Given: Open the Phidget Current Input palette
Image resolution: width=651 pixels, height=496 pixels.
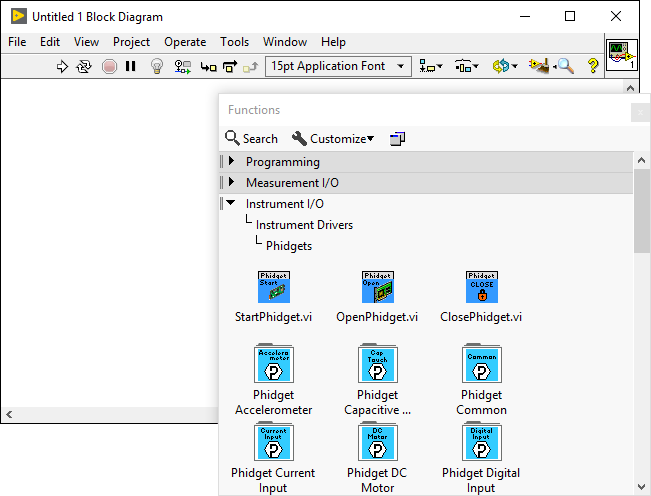Looking at the screenshot, I should point(274,442).
